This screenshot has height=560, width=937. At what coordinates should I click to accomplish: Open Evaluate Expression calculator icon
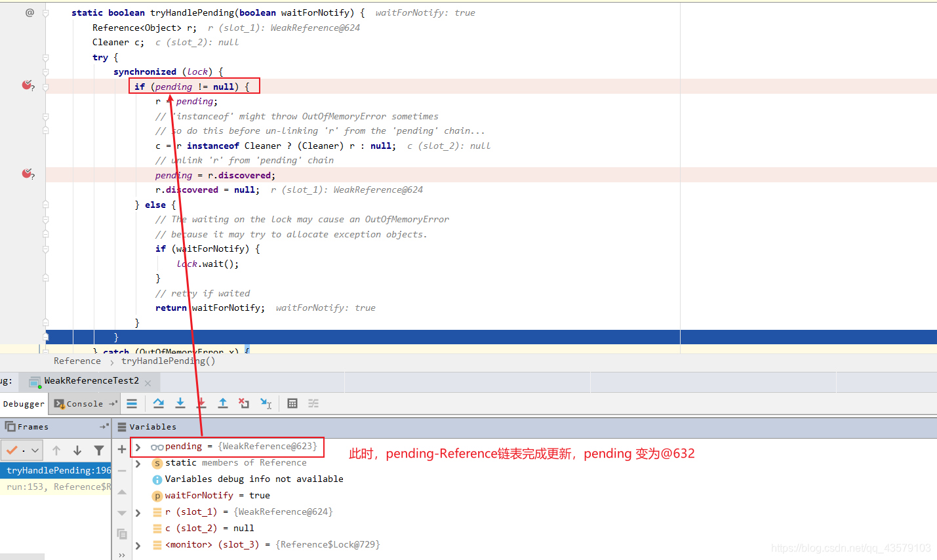pos(292,403)
